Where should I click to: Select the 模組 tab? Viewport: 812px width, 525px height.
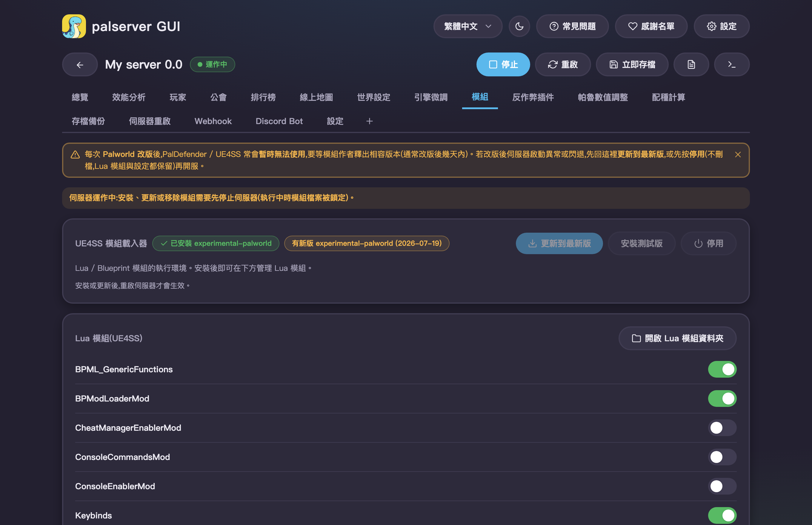(480, 97)
